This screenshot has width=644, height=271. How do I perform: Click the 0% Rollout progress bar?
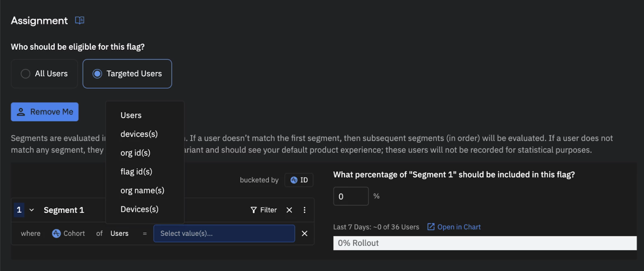[x=484, y=243]
